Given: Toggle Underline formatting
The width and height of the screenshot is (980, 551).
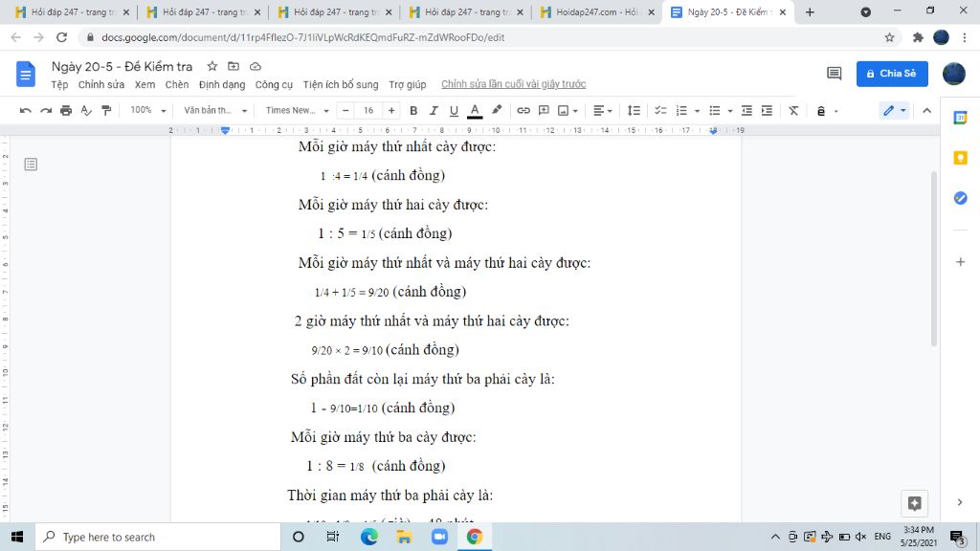Looking at the screenshot, I should [x=454, y=111].
